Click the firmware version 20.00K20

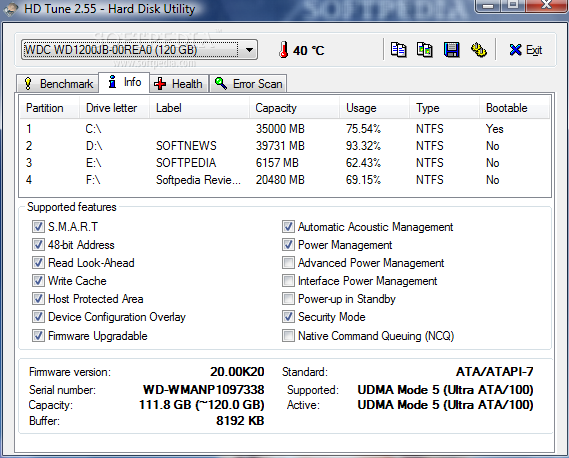click(237, 372)
